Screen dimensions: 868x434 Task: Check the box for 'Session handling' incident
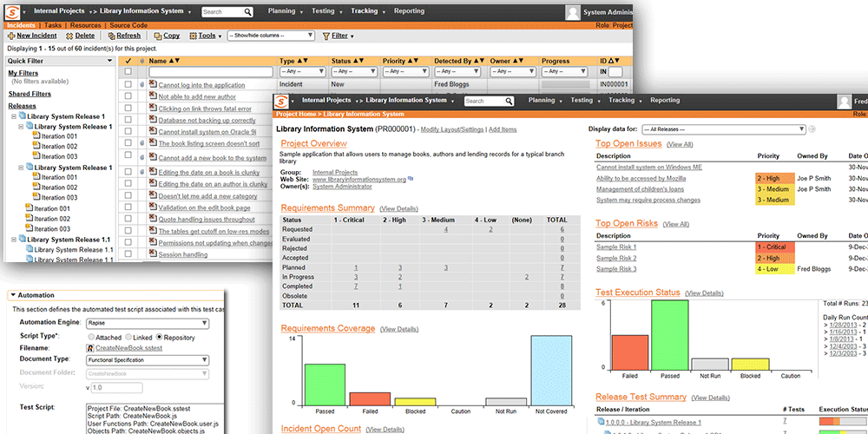tap(128, 254)
